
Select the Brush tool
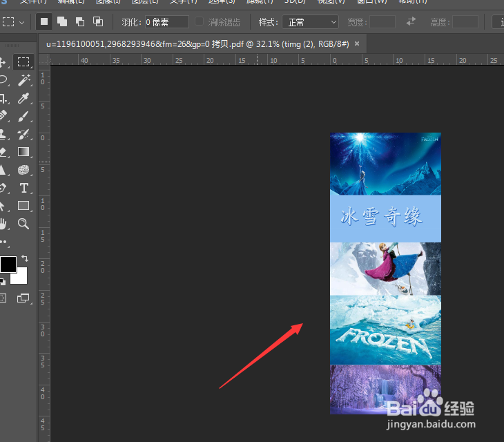23,116
